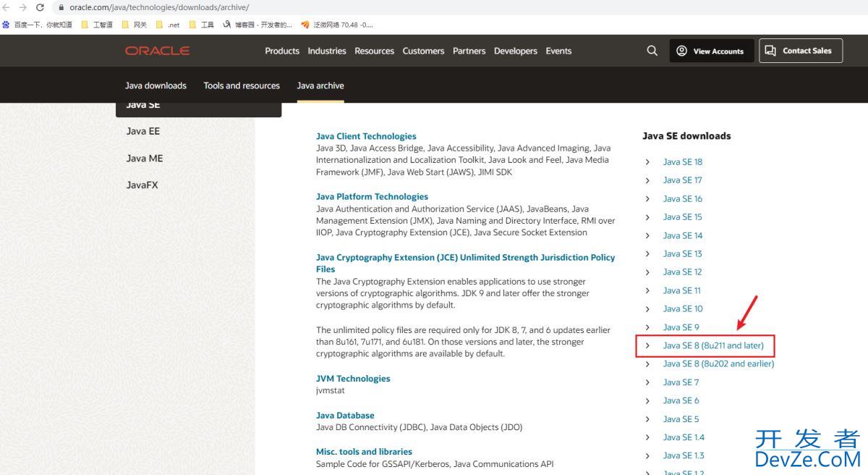The height and width of the screenshot is (475, 868).
Task: Open the Java SE 18 download link
Action: tap(683, 161)
